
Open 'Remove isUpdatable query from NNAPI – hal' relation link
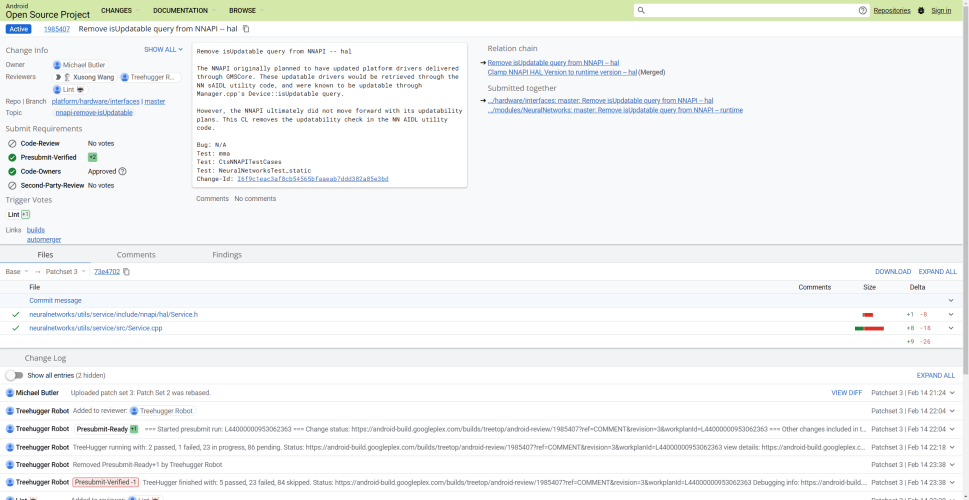[553, 62]
